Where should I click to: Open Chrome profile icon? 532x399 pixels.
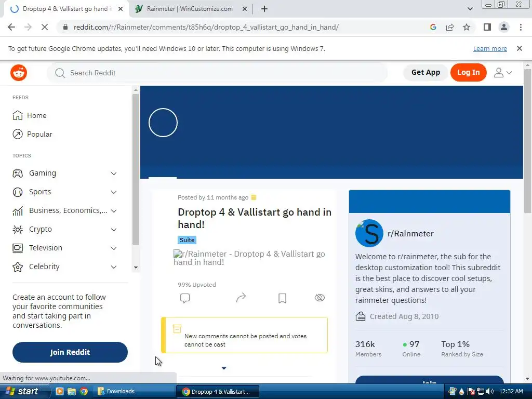(504, 27)
